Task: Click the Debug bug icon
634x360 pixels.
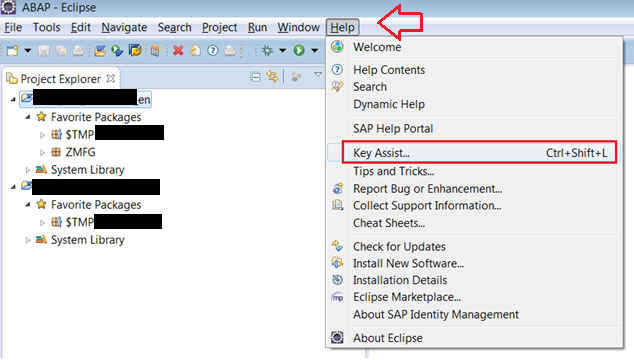Action: pos(267,51)
